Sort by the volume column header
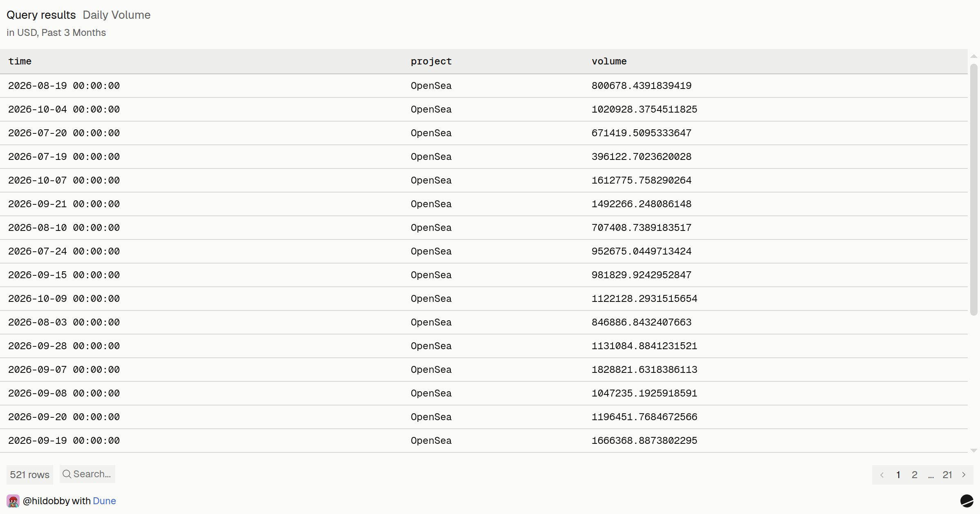This screenshot has width=980, height=514. click(x=609, y=61)
